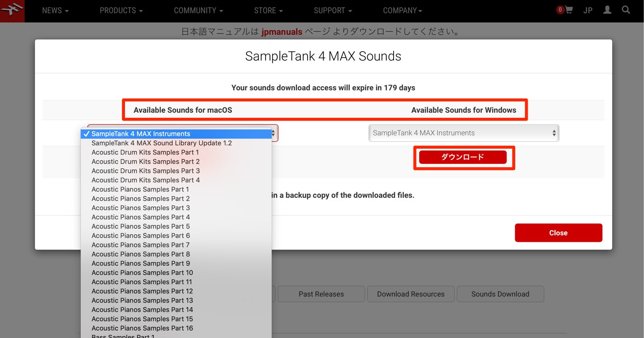Click the Past Releases button

click(x=321, y=294)
